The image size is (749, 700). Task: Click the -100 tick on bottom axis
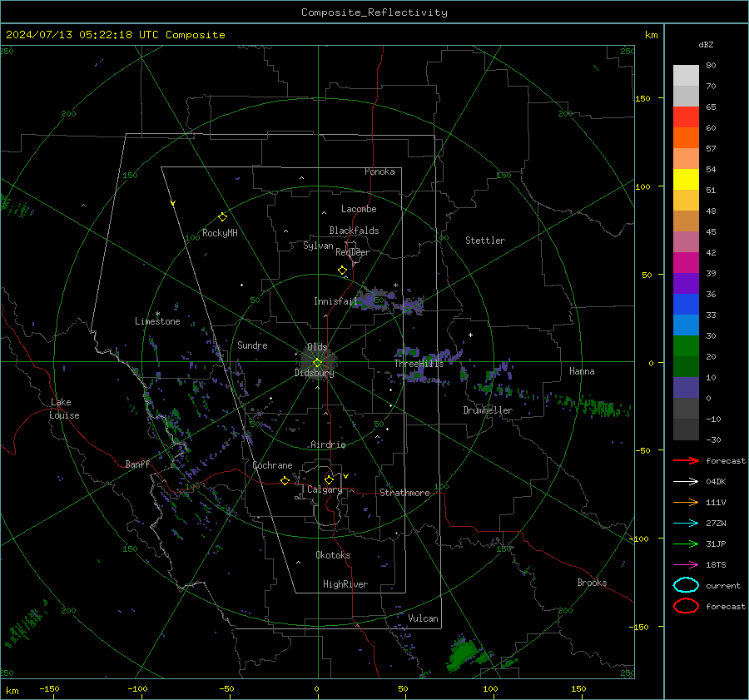pos(137,688)
